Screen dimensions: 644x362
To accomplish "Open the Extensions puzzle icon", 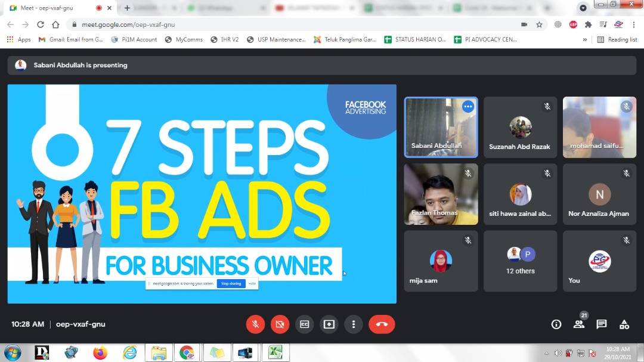I will click(x=588, y=24).
